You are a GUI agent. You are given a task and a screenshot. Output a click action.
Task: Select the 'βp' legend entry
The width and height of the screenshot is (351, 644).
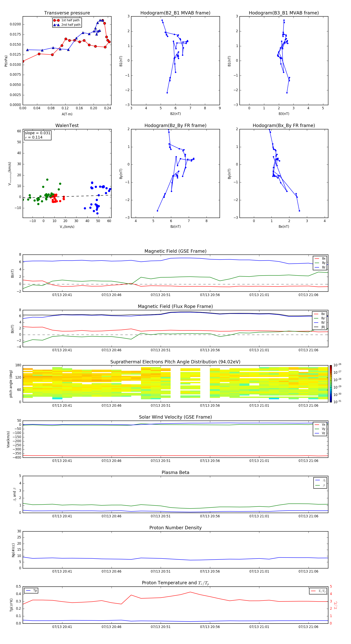point(320,480)
